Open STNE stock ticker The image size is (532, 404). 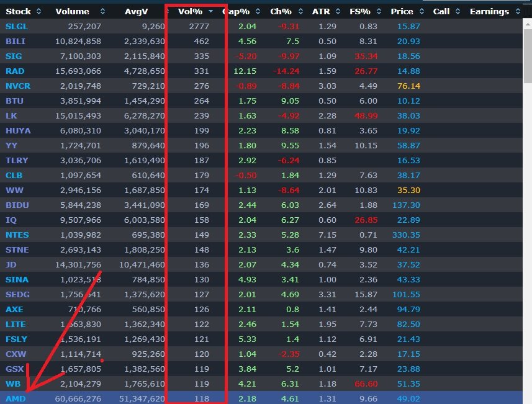(x=17, y=250)
